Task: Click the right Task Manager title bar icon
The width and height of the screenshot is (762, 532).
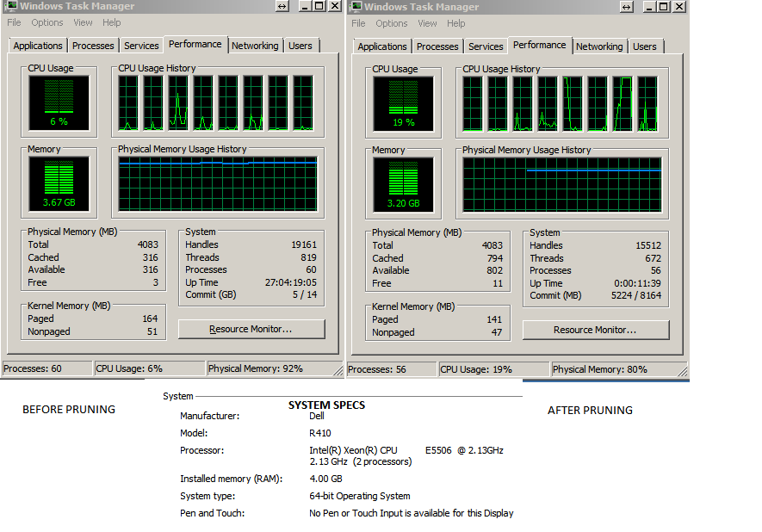Action: tap(356, 6)
